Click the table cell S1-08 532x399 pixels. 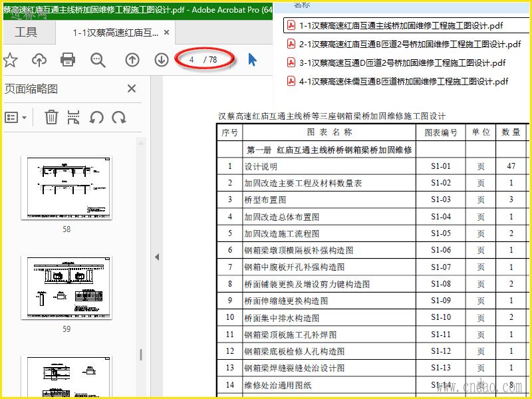[441, 284]
